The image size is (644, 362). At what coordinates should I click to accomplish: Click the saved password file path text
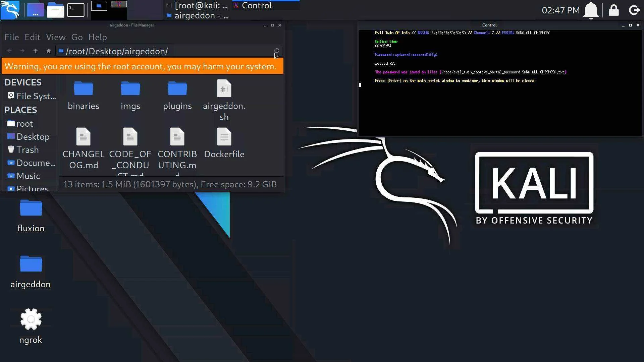pos(503,72)
